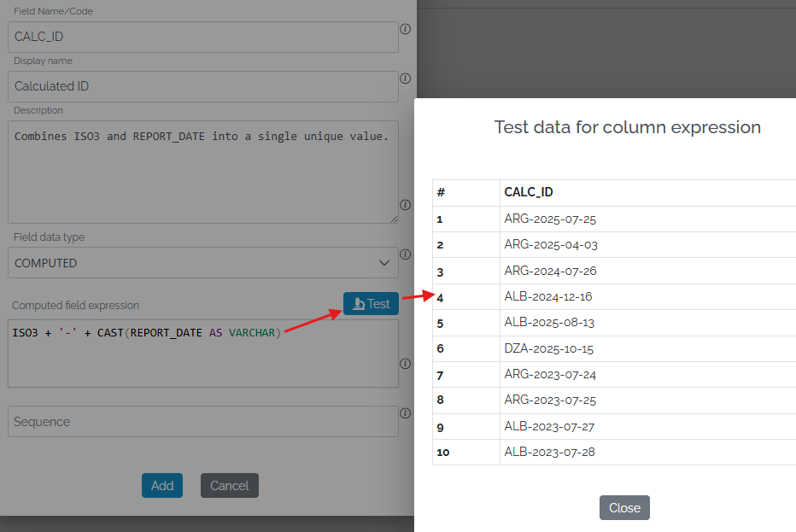Select the row with DZA-2025-10-15
The height and width of the screenshot is (532, 796).
coord(550,349)
